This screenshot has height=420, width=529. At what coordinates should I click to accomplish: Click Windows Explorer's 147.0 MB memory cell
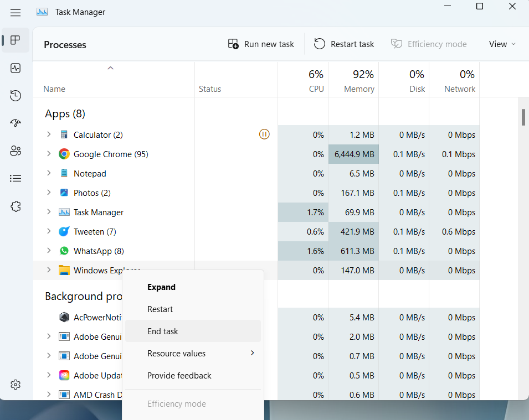[353, 271]
